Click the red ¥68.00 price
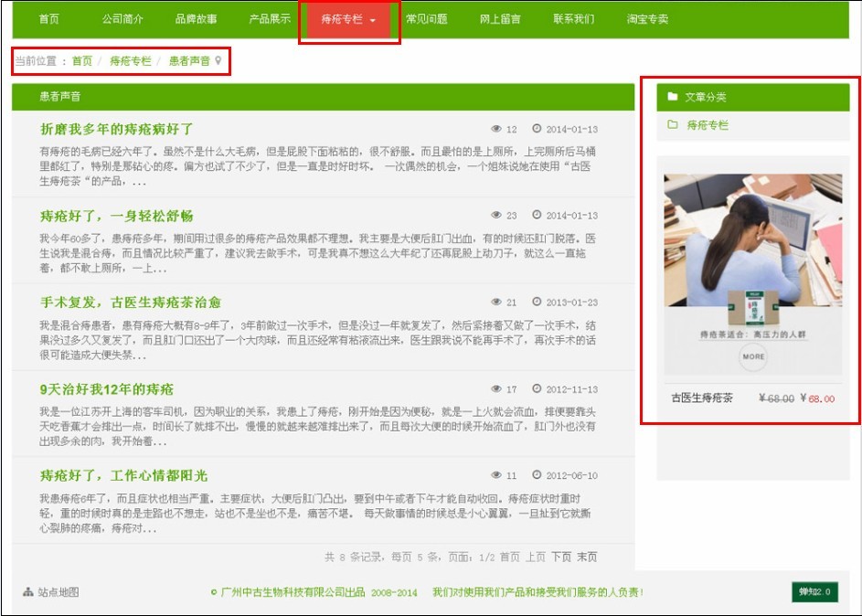The width and height of the screenshot is (862, 616). (817, 398)
